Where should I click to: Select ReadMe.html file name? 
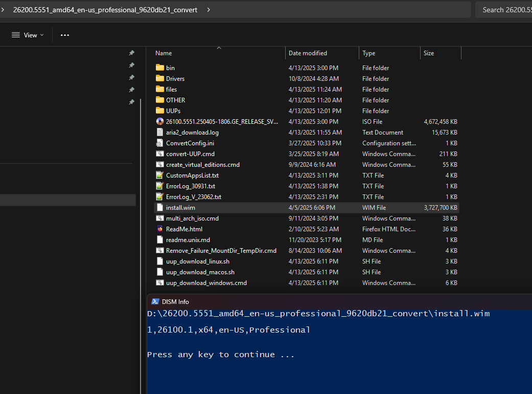pyautogui.click(x=184, y=229)
